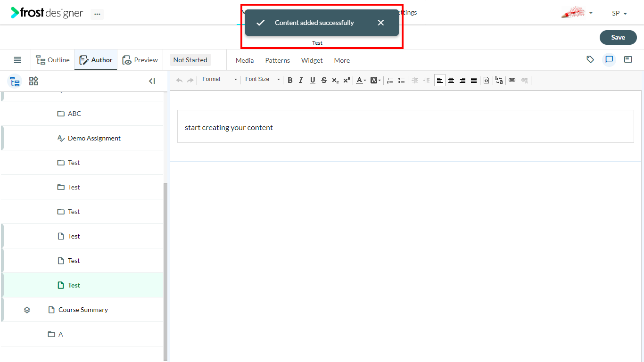Screen dimensions: 644x362
Task: Click the panel layout icon at far right
Action: click(x=628, y=59)
